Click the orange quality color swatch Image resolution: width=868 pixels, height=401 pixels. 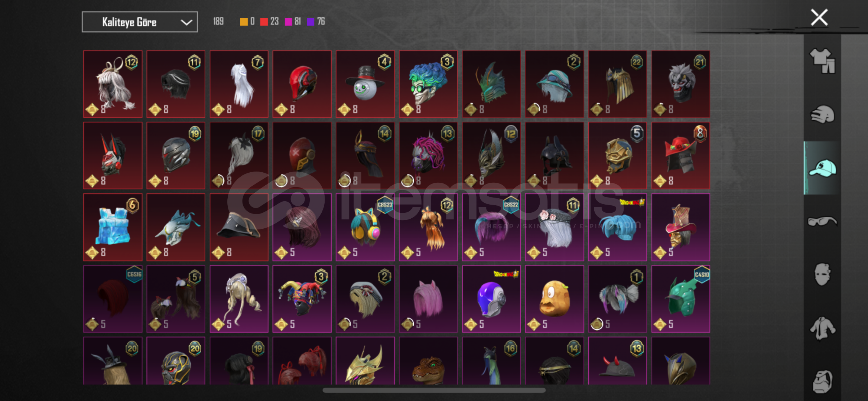(244, 22)
